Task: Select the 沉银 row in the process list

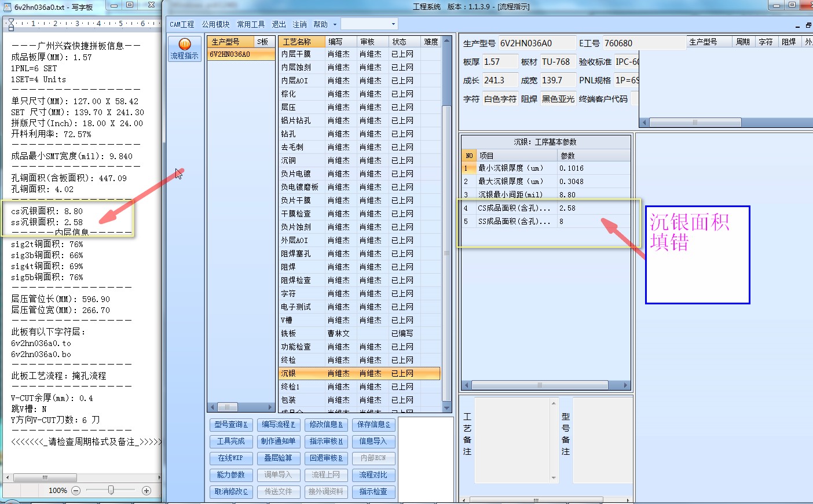Action: point(359,373)
